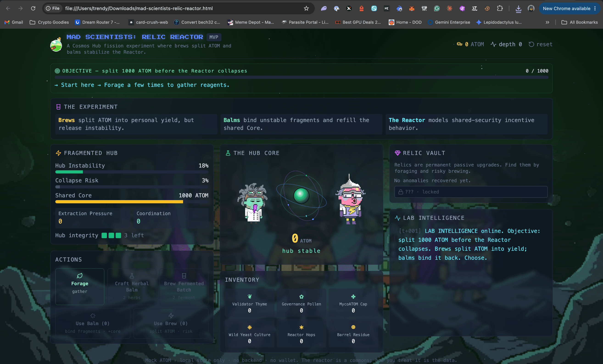
Task: Click the '0 / 1000' objective counter
Action: (537, 71)
